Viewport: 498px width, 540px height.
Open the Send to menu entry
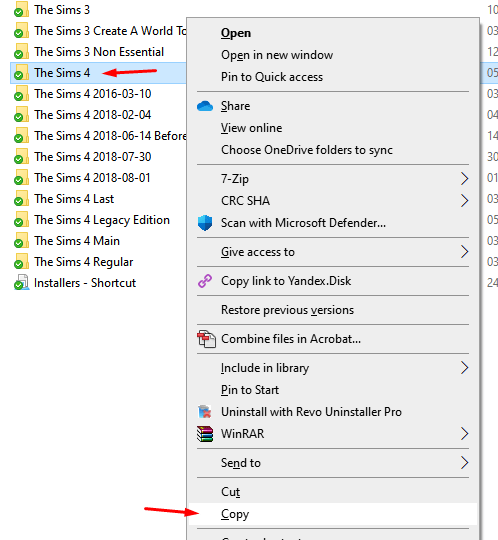(333, 463)
